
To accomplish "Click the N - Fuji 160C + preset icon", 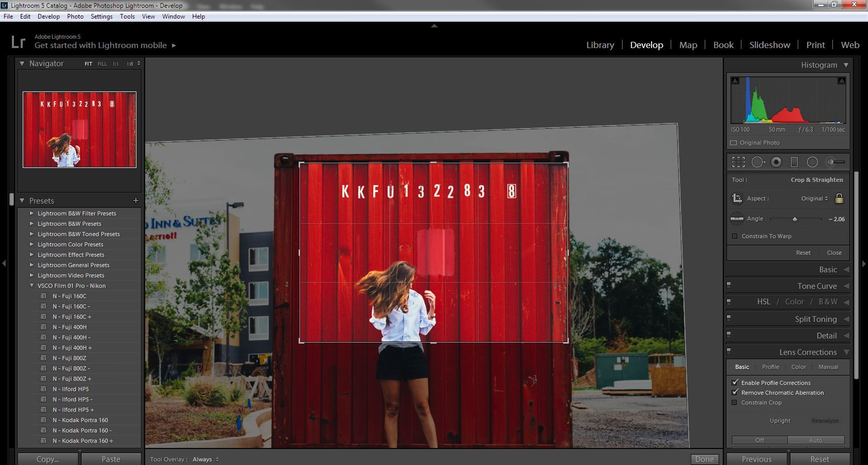I will [44, 317].
